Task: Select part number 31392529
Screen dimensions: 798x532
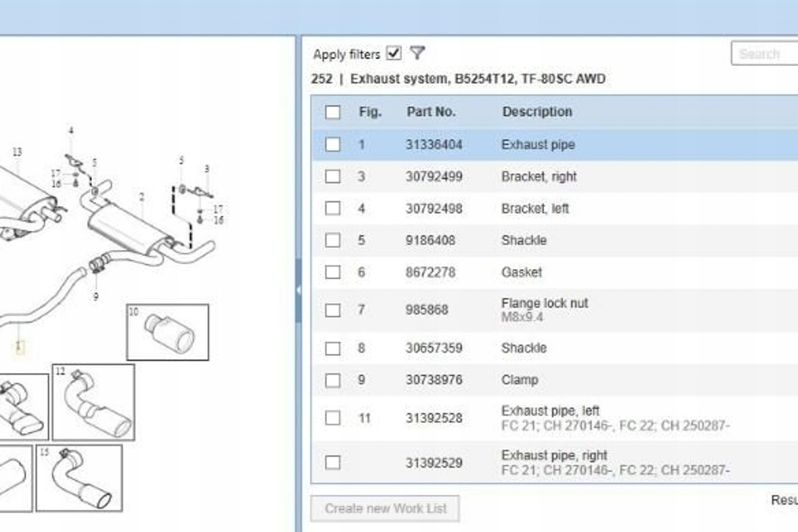Action: pyautogui.click(x=434, y=463)
